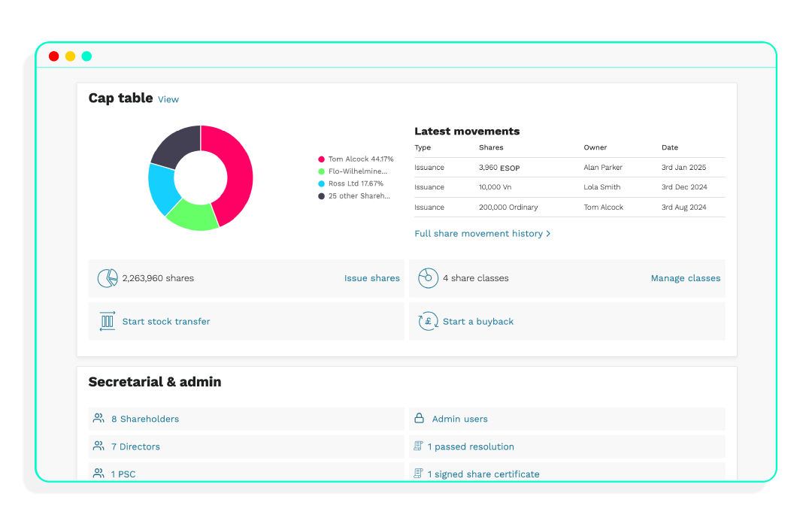This screenshot has height=524, width=812.
Task: Click the share classes circular icon
Action: coord(429,278)
